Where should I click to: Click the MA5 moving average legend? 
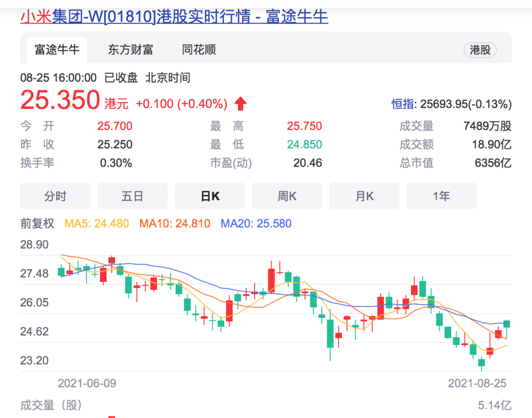click(97, 224)
